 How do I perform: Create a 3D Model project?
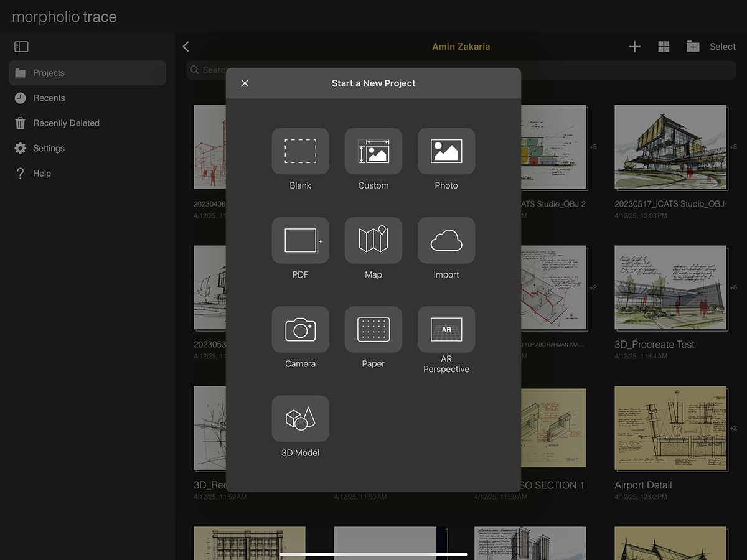300,418
